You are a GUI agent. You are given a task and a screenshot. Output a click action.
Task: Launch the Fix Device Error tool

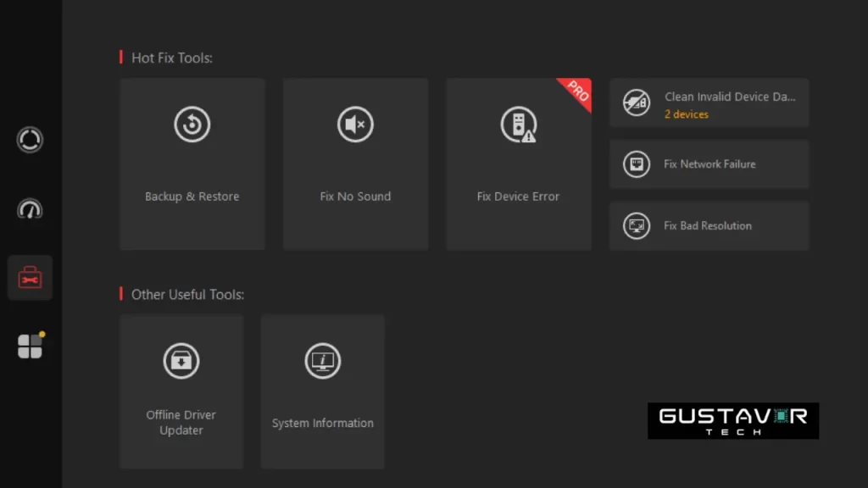(518, 161)
